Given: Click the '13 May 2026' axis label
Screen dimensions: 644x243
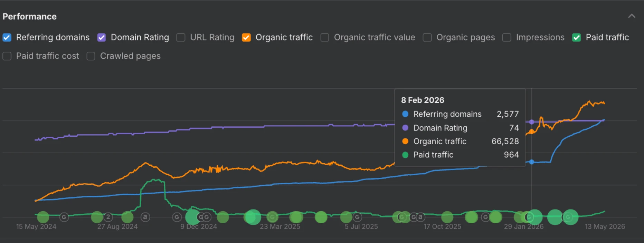Looking at the screenshot, I should 605,226.
